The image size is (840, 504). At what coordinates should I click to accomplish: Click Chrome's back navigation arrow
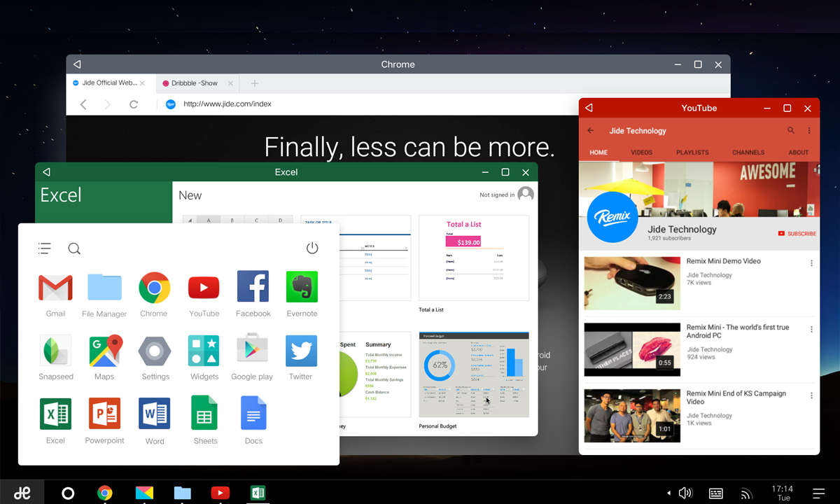point(83,104)
